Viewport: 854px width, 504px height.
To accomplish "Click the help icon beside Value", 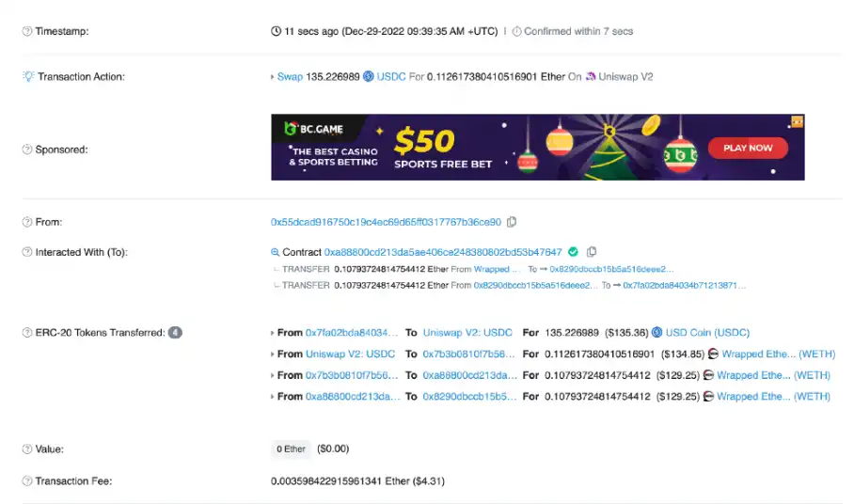I will click(26, 449).
